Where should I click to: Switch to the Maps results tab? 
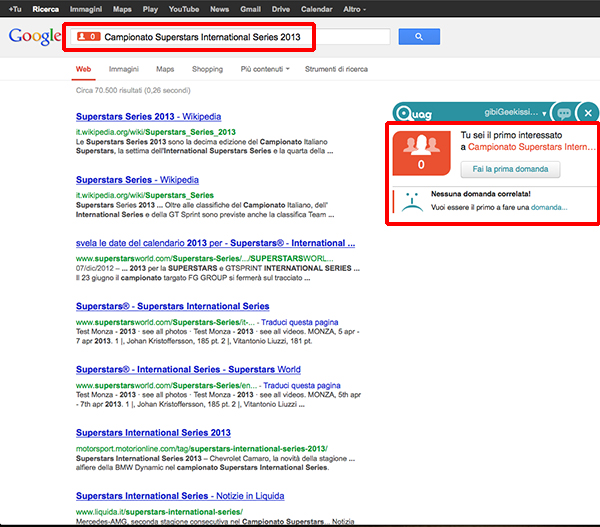pyautogui.click(x=165, y=69)
